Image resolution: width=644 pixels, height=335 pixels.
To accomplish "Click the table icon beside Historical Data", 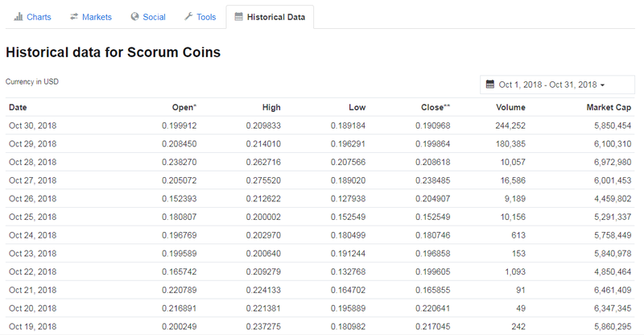I will 238,16.
